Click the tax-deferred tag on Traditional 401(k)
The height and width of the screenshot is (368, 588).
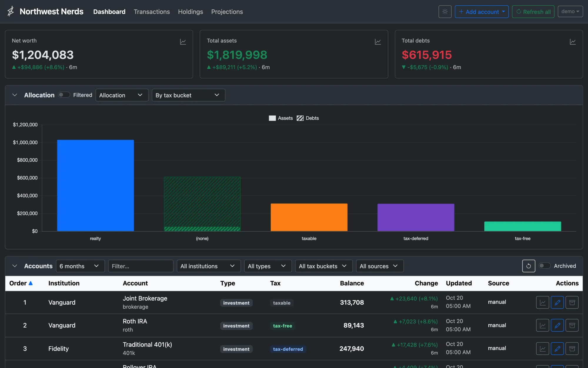pos(288,349)
